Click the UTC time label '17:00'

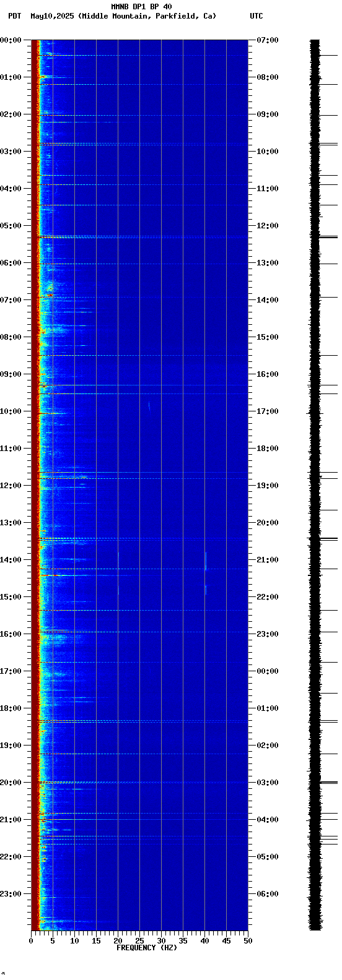[x=268, y=411]
